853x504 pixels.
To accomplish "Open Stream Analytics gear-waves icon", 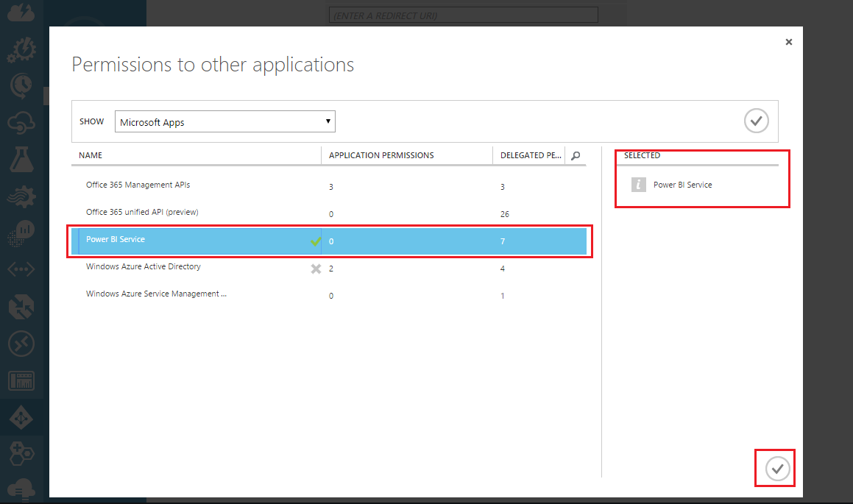I will coord(21,196).
